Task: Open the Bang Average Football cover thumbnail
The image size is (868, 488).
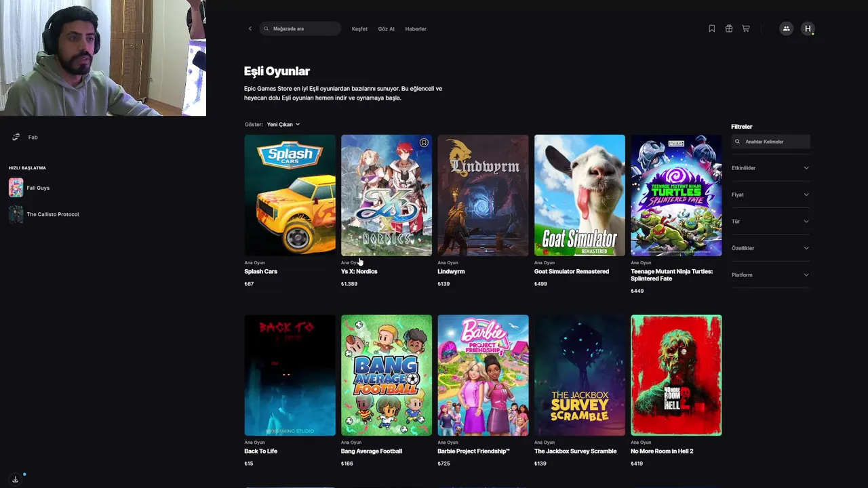Action: point(387,375)
